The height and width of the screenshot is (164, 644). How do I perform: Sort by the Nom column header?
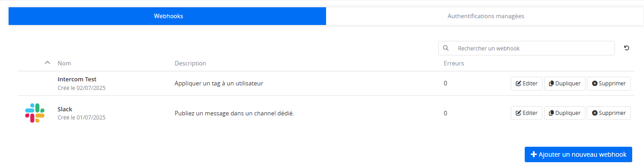tap(64, 63)
